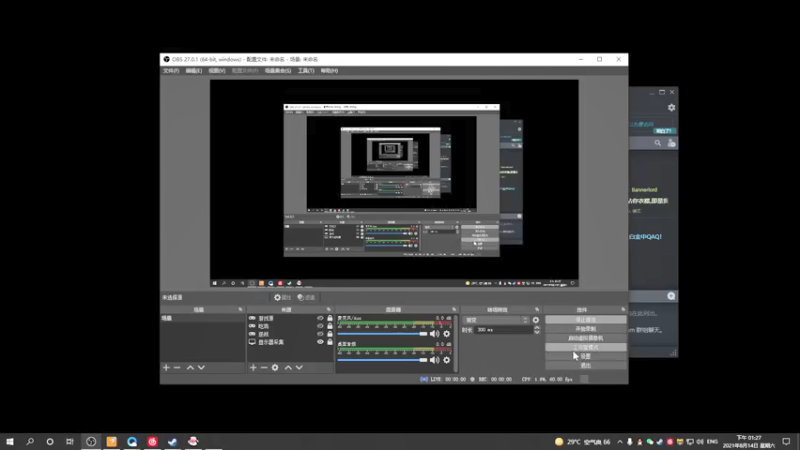Open Task View on the taskbar
Screen dimensions: 800x450
pos(70,441)
